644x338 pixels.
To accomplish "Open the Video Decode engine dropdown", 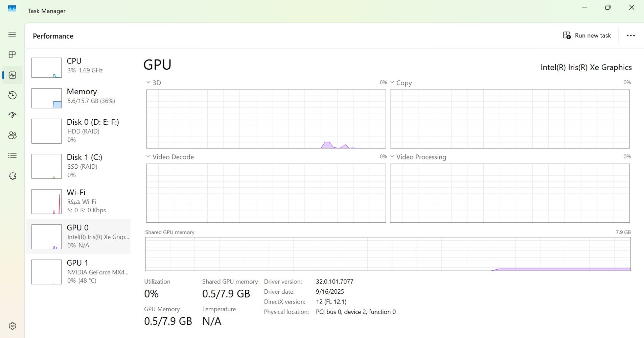I will coord(170,157).
